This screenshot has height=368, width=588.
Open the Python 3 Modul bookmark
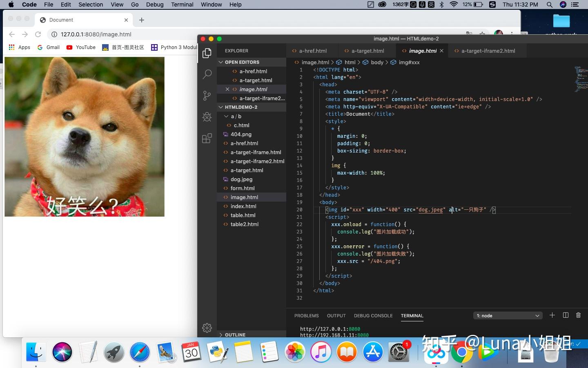174,47
